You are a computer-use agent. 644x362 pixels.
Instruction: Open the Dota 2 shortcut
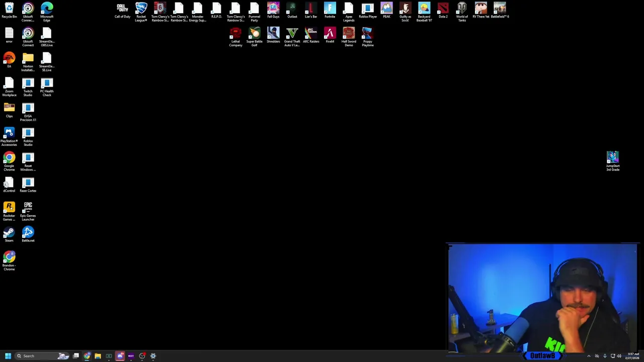coord(443,11)
